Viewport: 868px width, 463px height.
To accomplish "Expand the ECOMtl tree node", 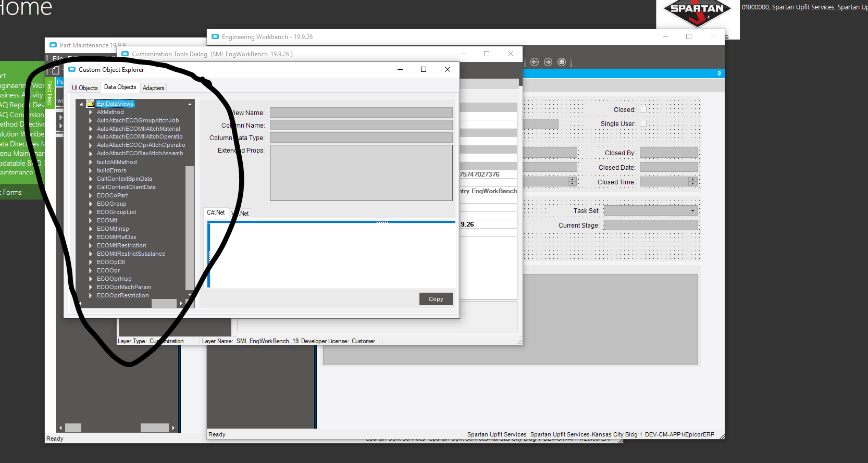I will 91,221.
